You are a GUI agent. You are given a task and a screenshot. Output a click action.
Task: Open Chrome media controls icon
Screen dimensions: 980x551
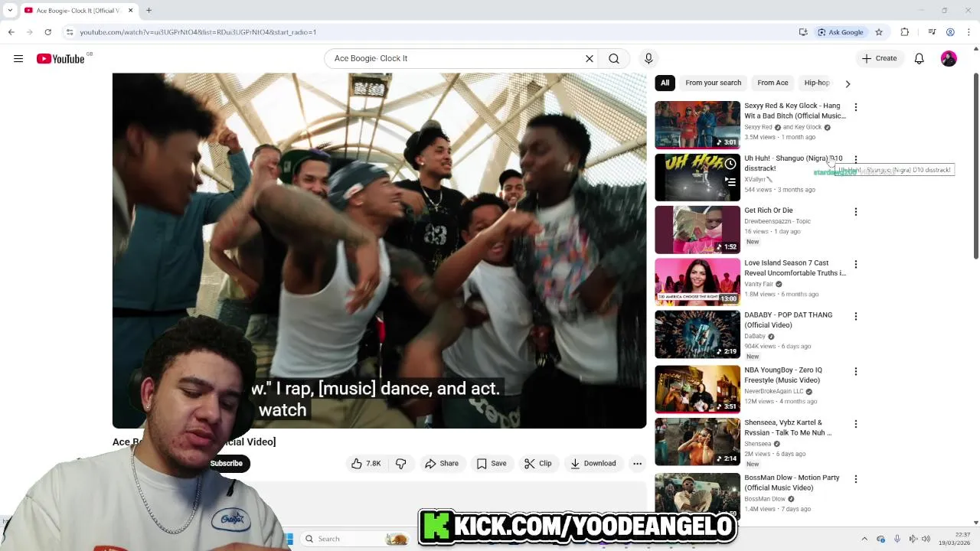point(932,32)
